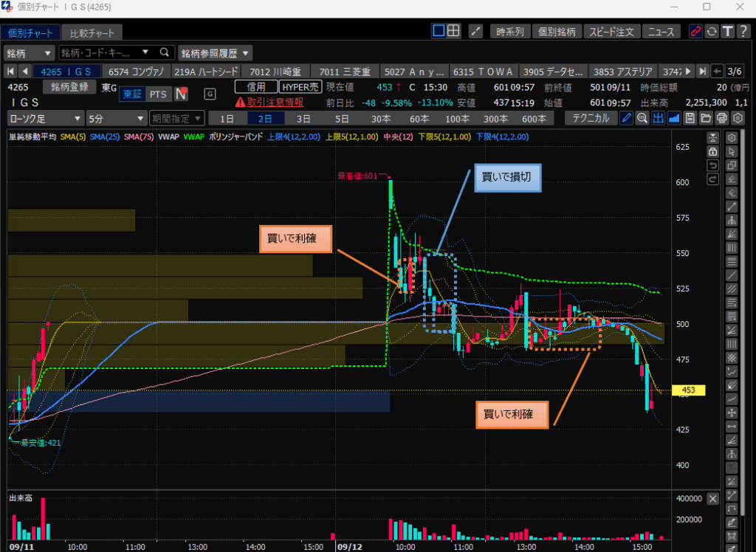Open the ローソク足 chart type dropdown
This screenshot has width=756, height=552.
(x=45, y=118)
